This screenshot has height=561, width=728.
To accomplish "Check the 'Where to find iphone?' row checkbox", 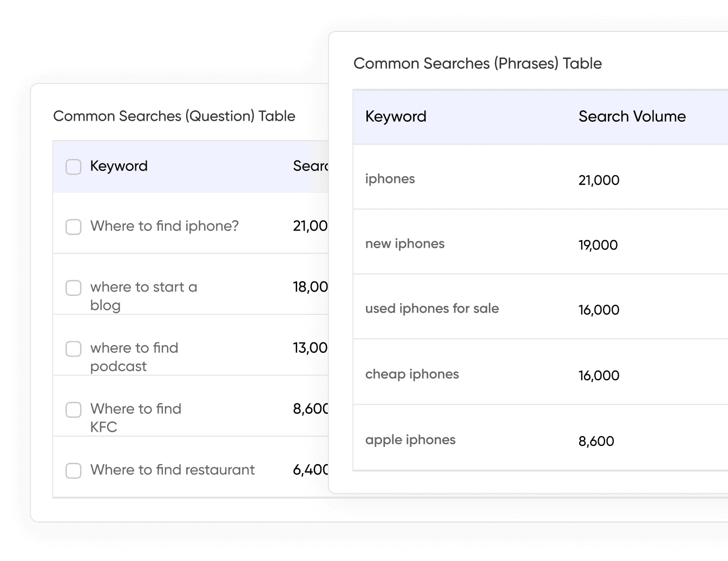I will 73,227.
